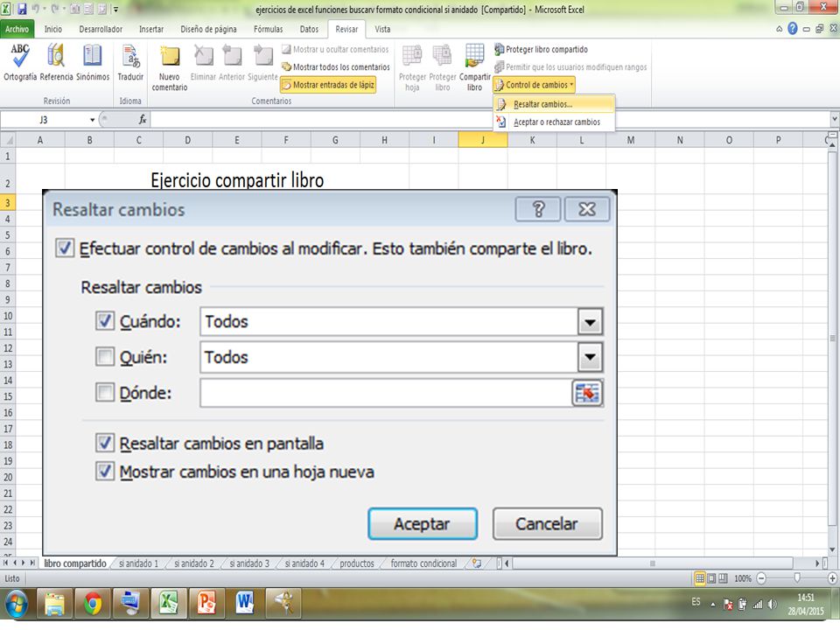The height and width of the screenshot is (630, 840).
Task: Select the column J header
Action: pos(483,140)
